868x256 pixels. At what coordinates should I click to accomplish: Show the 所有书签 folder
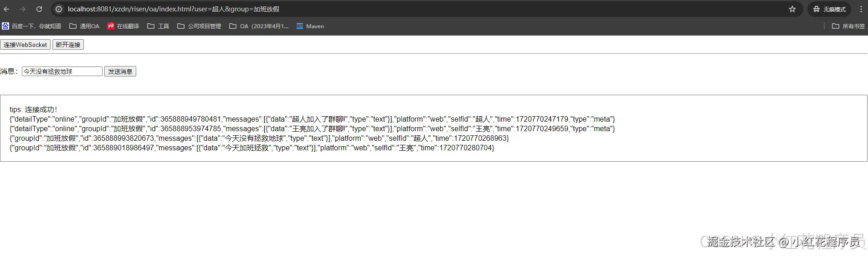[x=848, y=26]
